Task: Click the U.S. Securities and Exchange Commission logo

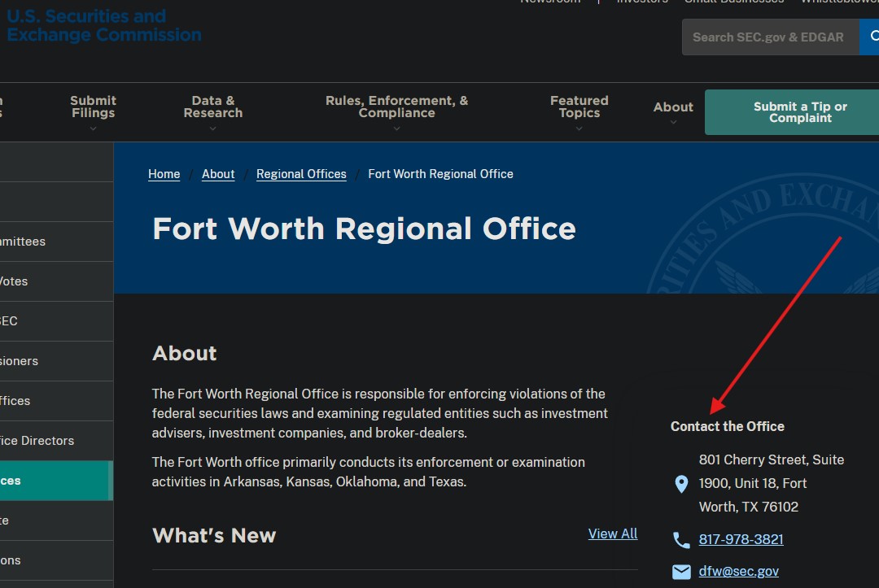Action: point(103,25)
